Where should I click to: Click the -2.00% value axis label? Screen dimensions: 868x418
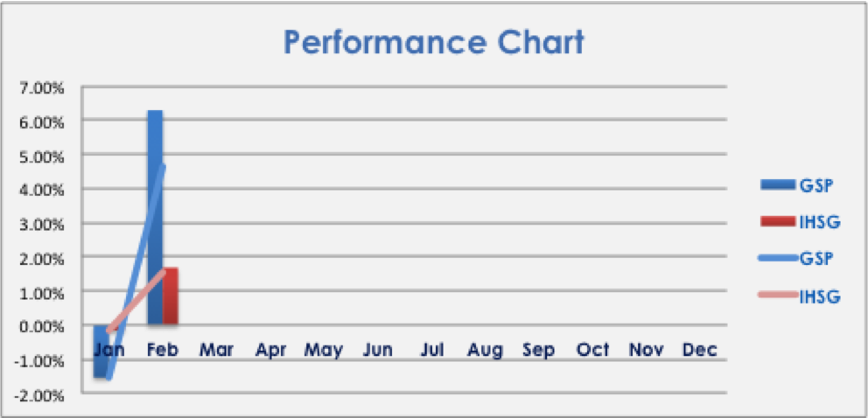[x=38, y=395]
